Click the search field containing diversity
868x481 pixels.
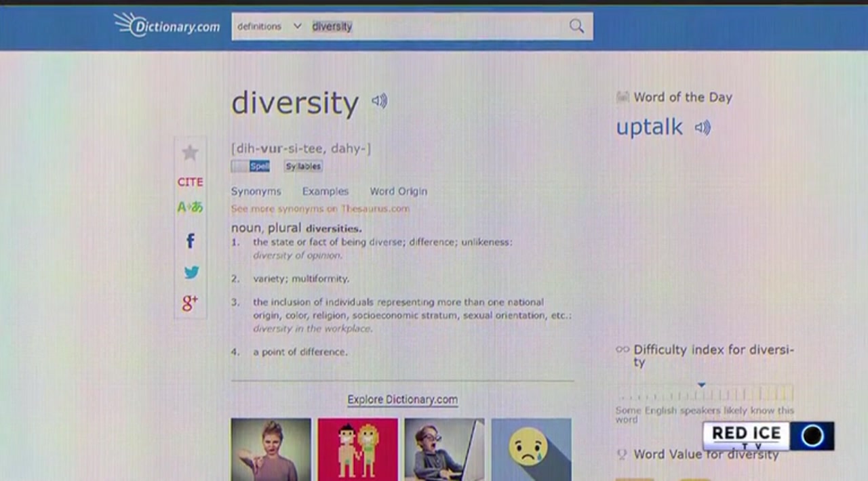434,26
